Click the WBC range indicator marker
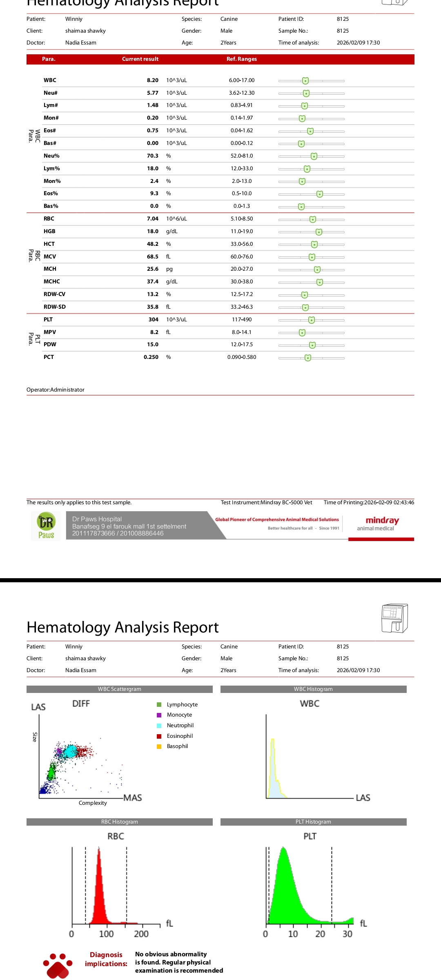441x980 pixels. pyautogui.click(x=305, y=81)
